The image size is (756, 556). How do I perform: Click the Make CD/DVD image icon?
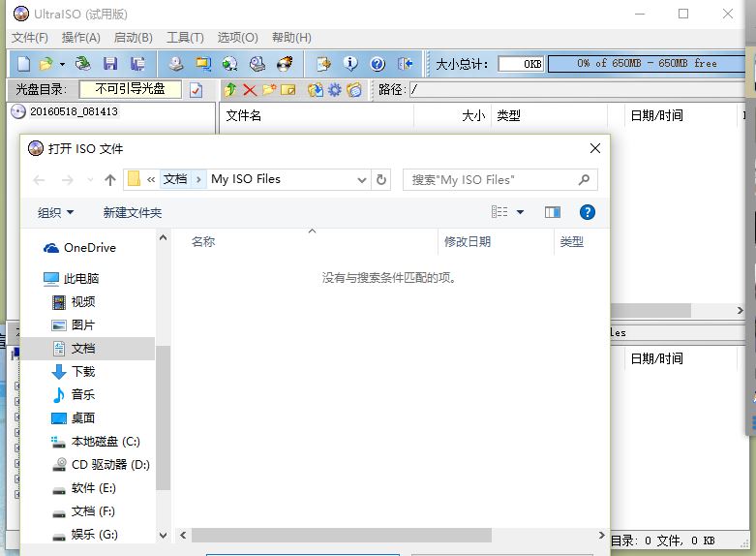(175, 64)
